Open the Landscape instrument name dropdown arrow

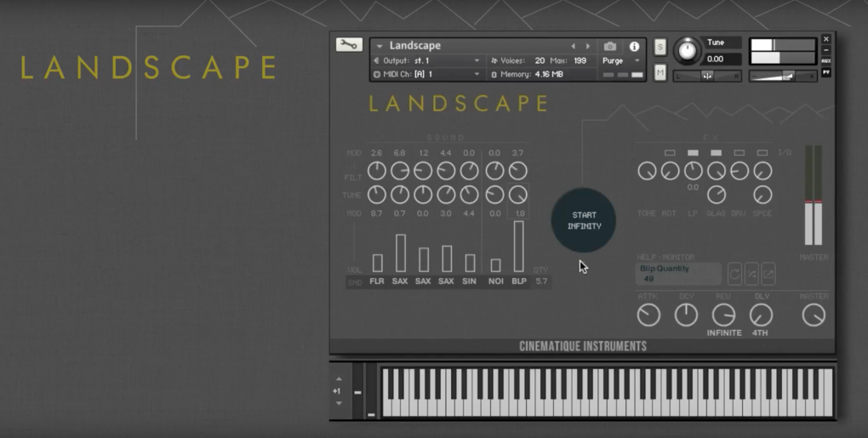[380, 47]
